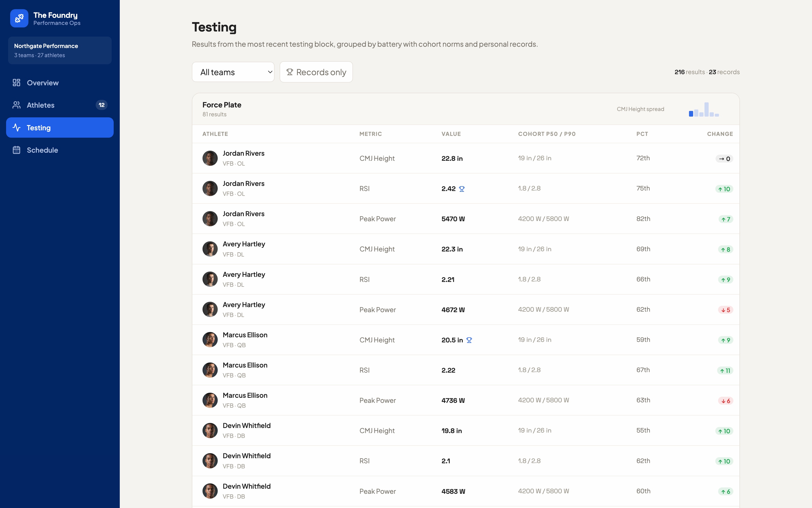Viewport: 812px width, 508px height.
Task: Click the 55th percentile cell
Action: (643, 430)
